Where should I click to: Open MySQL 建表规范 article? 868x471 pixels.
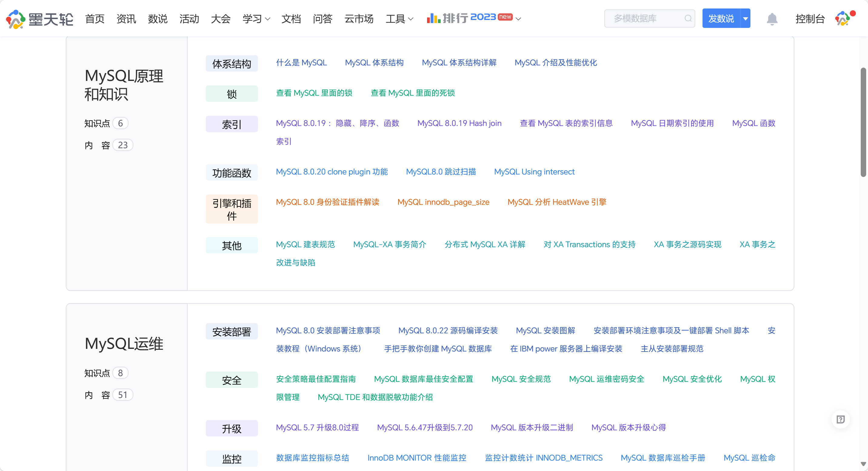pyautogui.click(x=305, y=245)
